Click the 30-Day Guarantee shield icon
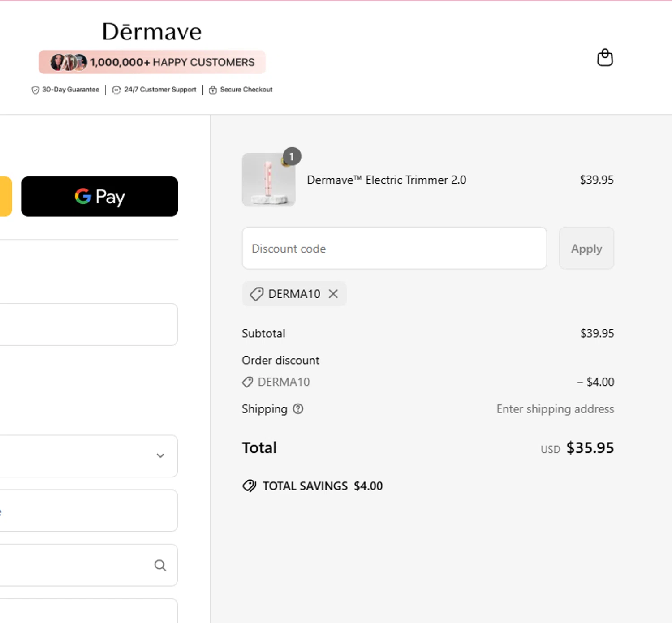Screen dimensions: 672x623 35,90
